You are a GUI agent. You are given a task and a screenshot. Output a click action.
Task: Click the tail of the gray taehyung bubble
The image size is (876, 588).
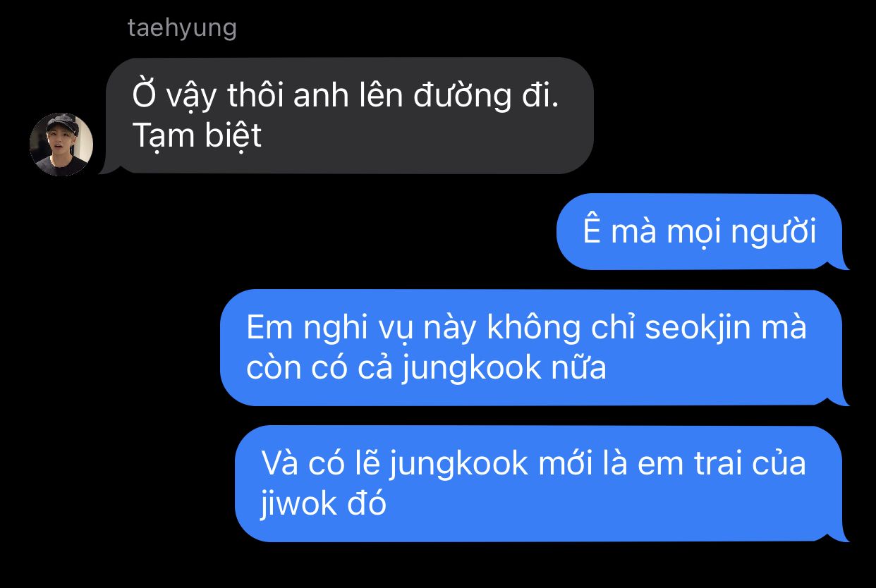[108, 168]
